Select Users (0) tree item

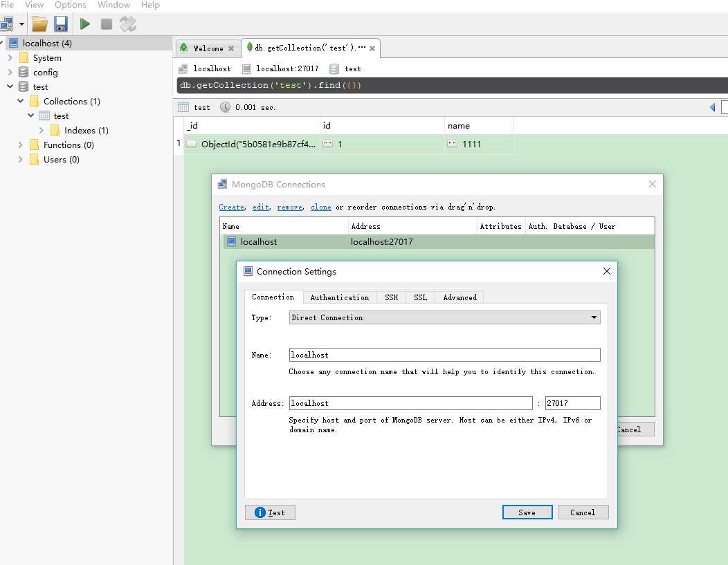pyautogui.click(x=62, y=159)
